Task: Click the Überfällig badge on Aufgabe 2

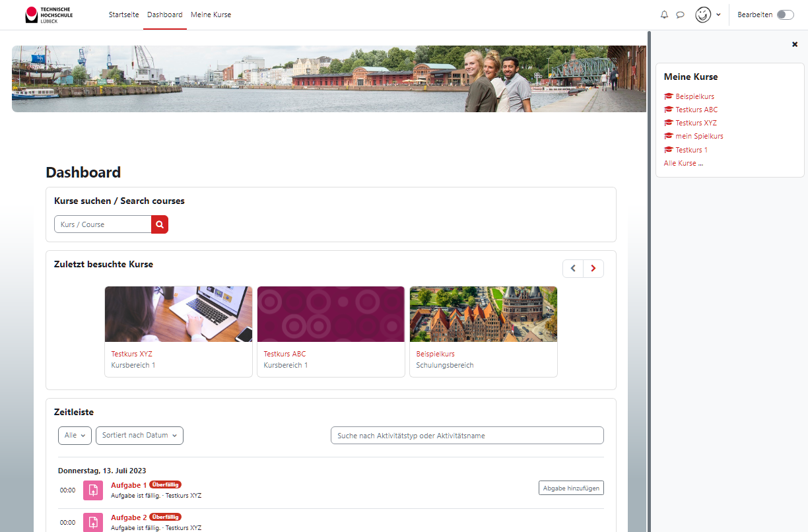Action: pos(165,516)
